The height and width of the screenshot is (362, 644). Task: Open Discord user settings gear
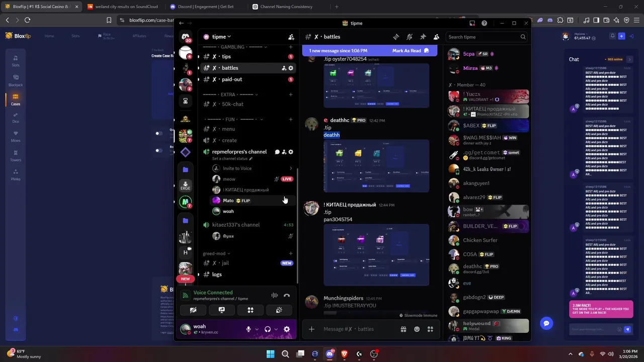pyautogui.click(x=287, y=329)
